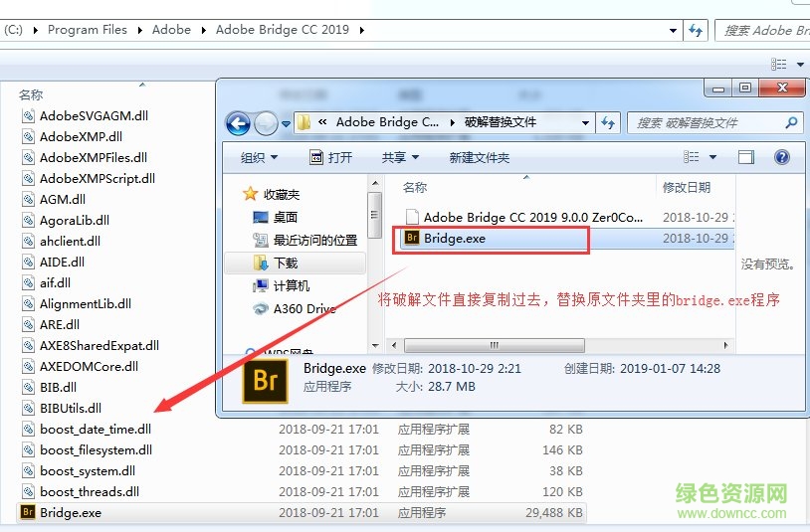Click the Back arrow in front window
This screenshot has height=532, width=810.
(238, 124)
